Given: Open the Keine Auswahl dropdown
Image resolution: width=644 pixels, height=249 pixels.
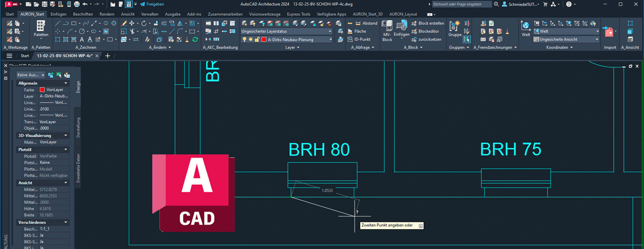Looking at the screenshot, I should [31, 75].
